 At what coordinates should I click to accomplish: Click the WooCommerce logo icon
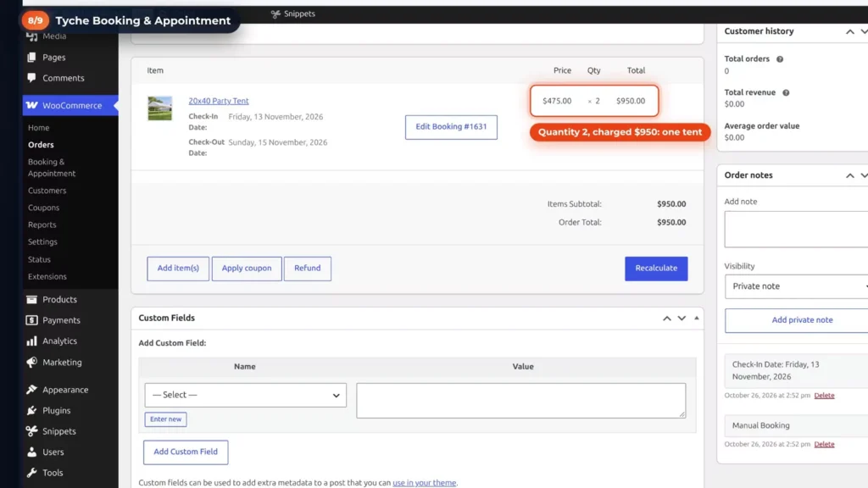point(31,105)
